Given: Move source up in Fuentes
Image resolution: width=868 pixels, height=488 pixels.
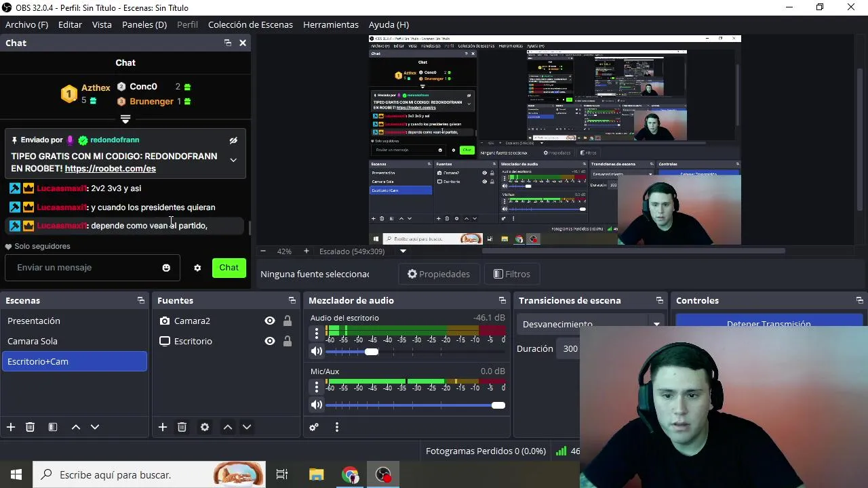Looking at the screenshot, I should 228,427.
